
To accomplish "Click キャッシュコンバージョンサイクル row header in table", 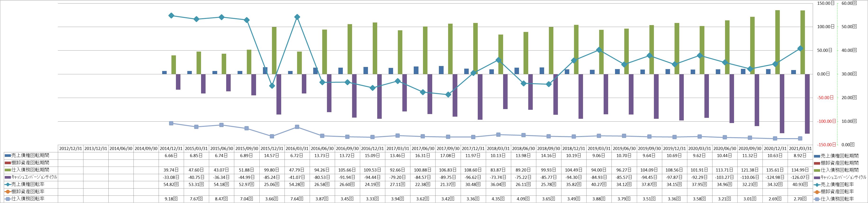I will coord(31,177).
